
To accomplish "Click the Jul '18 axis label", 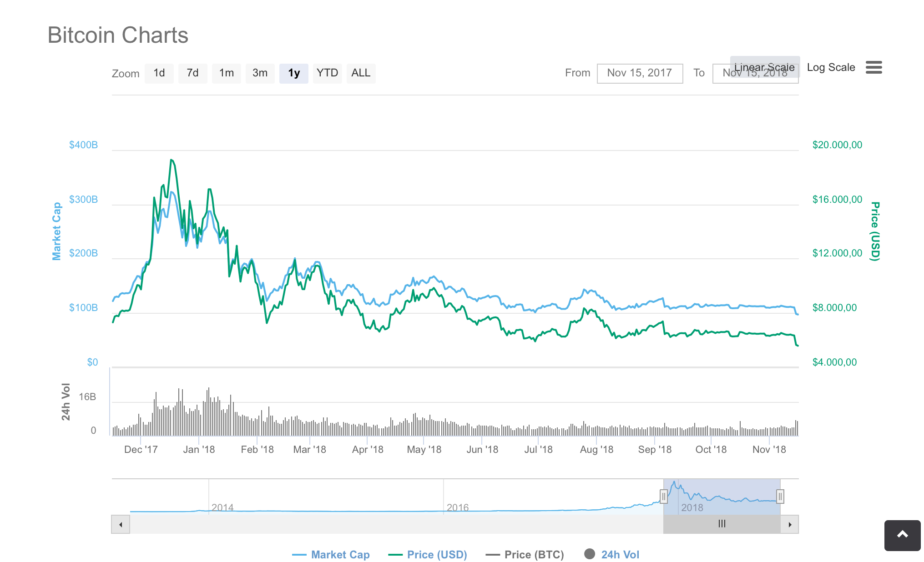I will pos(538,450).
